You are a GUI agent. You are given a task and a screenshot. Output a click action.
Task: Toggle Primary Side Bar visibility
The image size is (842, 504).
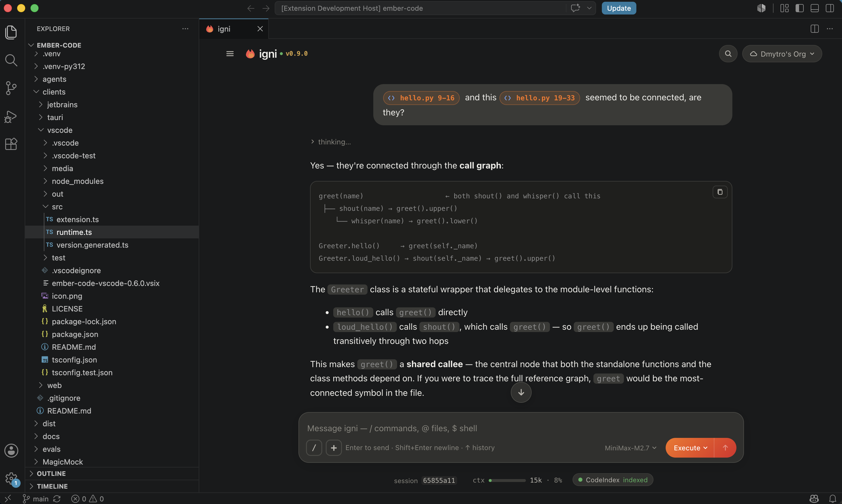800,8
